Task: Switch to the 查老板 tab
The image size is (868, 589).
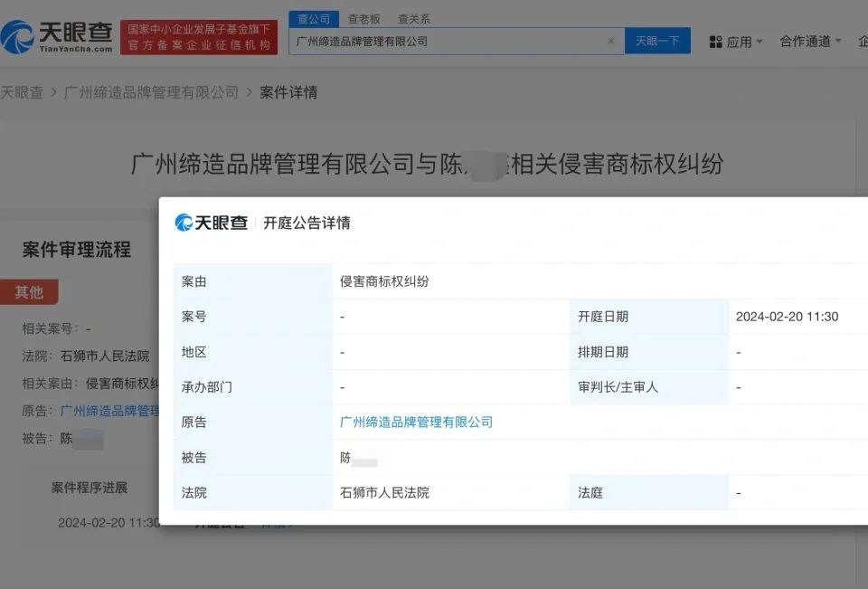Action: [x=363, y=19]
